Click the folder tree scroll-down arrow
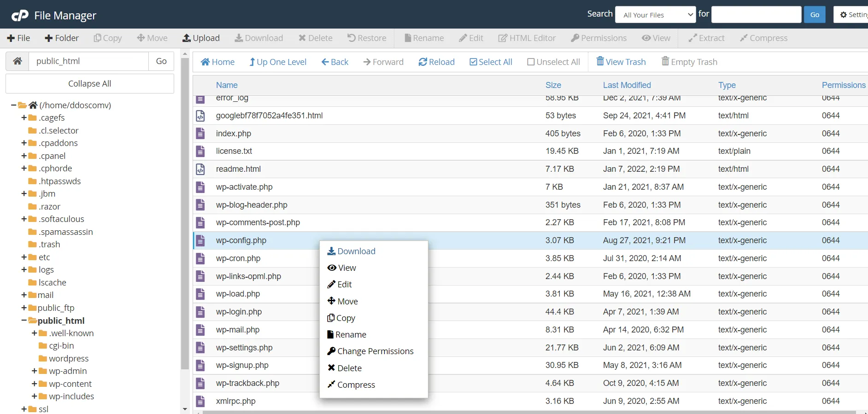Image resolution: width=868 pixels, height=414 pixels. [185, 409]
